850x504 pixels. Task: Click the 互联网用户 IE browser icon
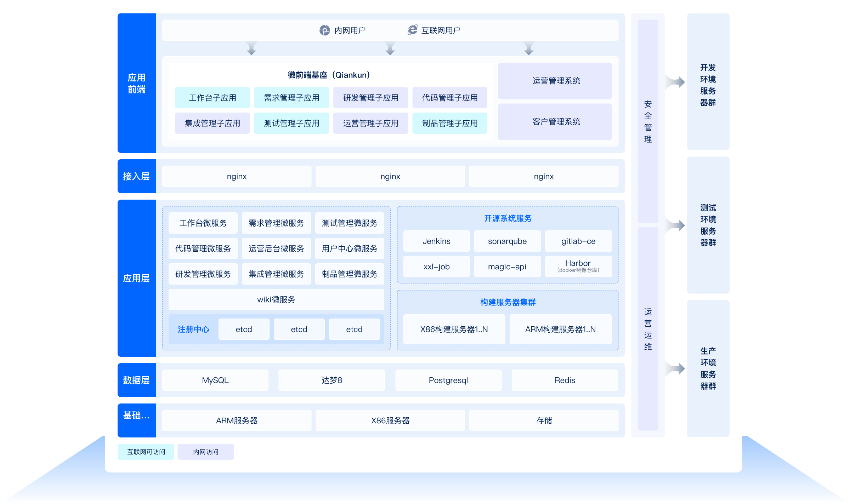412,30
